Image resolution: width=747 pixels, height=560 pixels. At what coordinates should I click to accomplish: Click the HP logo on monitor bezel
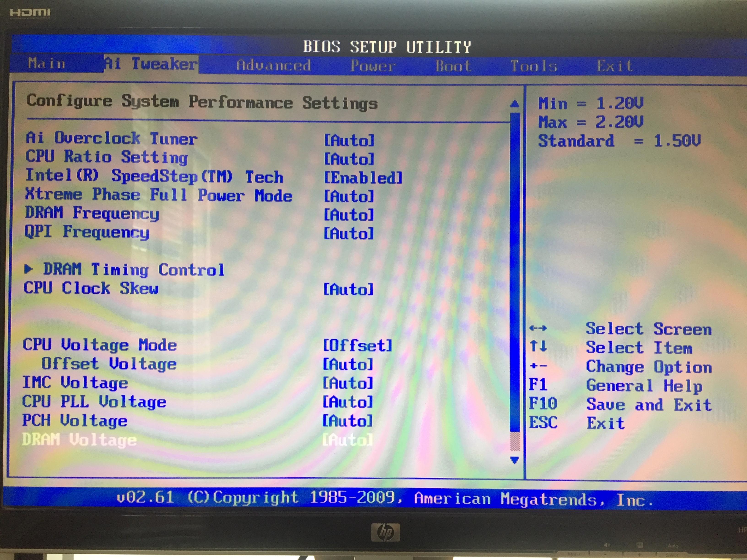click(385, 532)
